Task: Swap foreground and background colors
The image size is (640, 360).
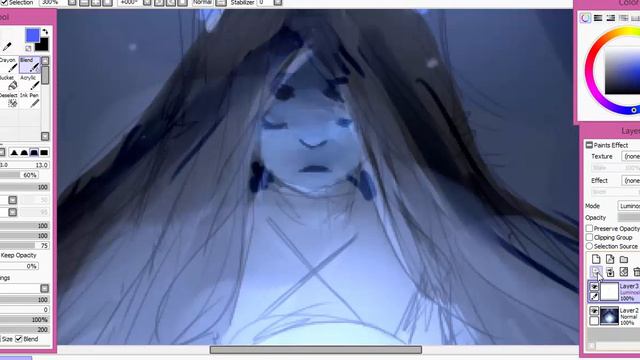Action: click(x=45, y=31)
